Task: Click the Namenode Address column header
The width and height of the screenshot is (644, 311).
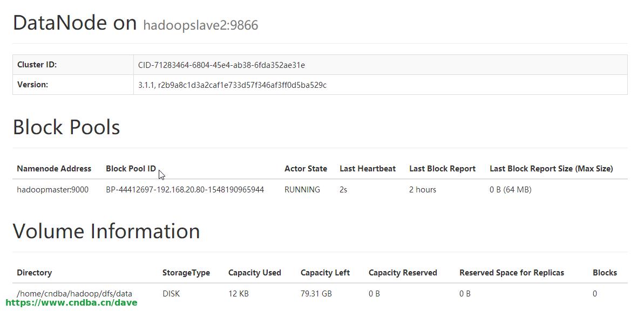Action: tap(54, 169)
